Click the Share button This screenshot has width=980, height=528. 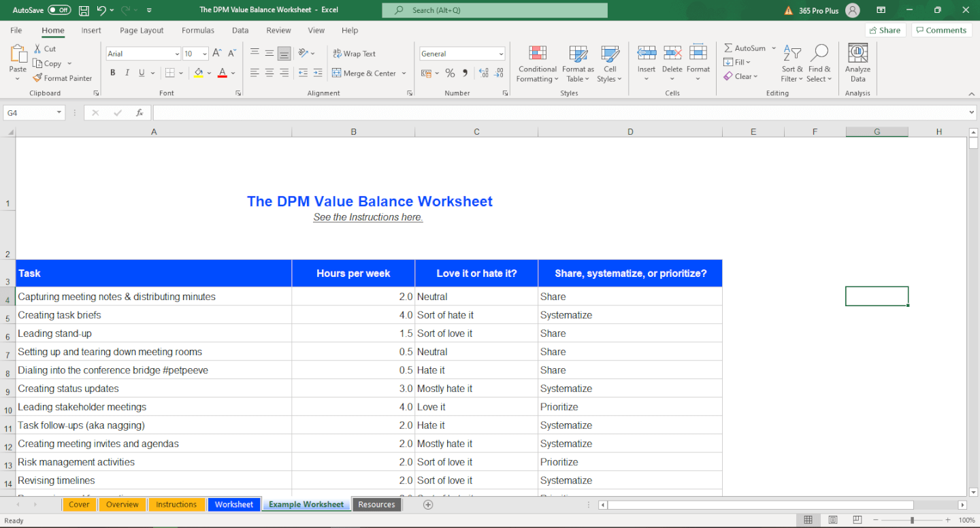coord(885,31)
